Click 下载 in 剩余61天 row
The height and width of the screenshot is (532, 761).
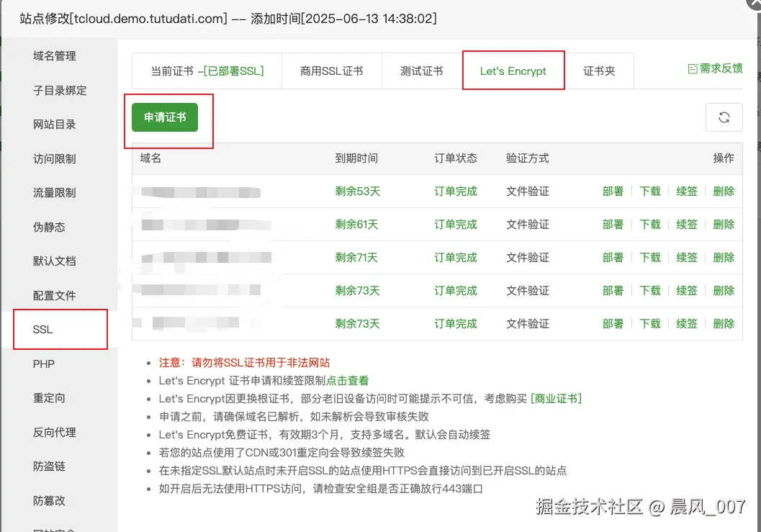pos(650,225)
